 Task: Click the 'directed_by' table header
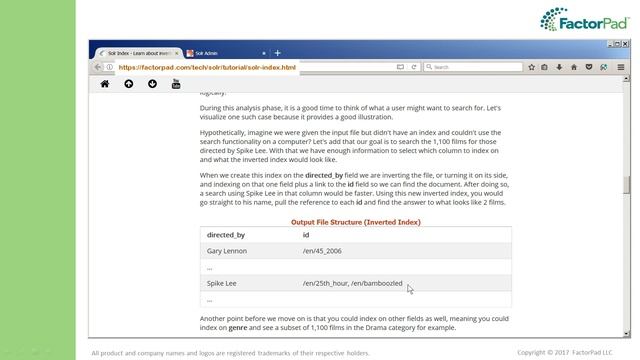226,235
